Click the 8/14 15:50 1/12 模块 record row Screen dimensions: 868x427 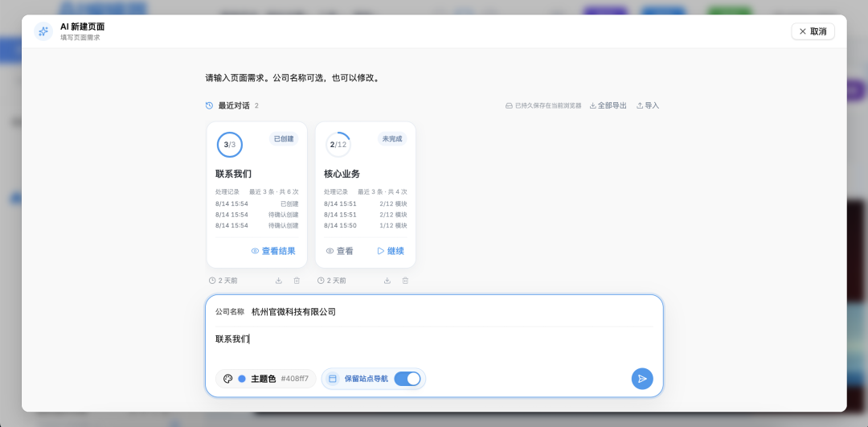366,226
